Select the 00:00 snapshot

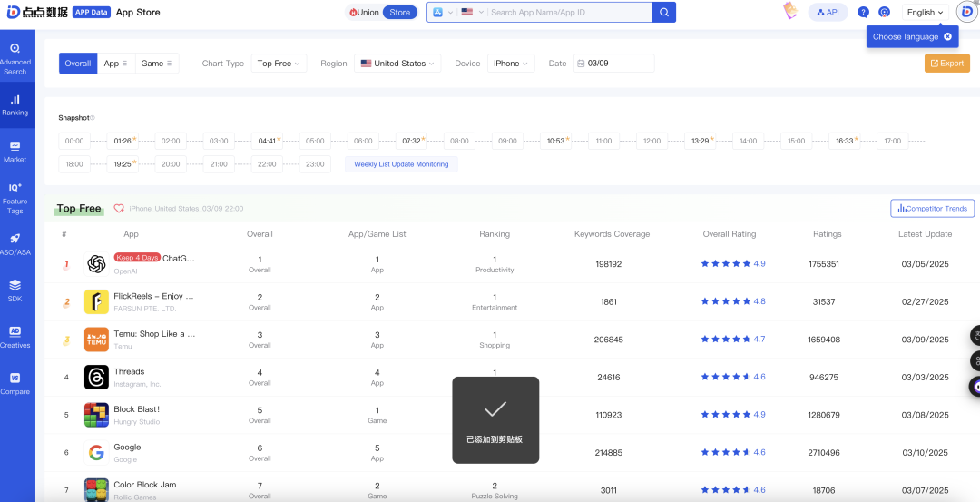pos(74,141)
